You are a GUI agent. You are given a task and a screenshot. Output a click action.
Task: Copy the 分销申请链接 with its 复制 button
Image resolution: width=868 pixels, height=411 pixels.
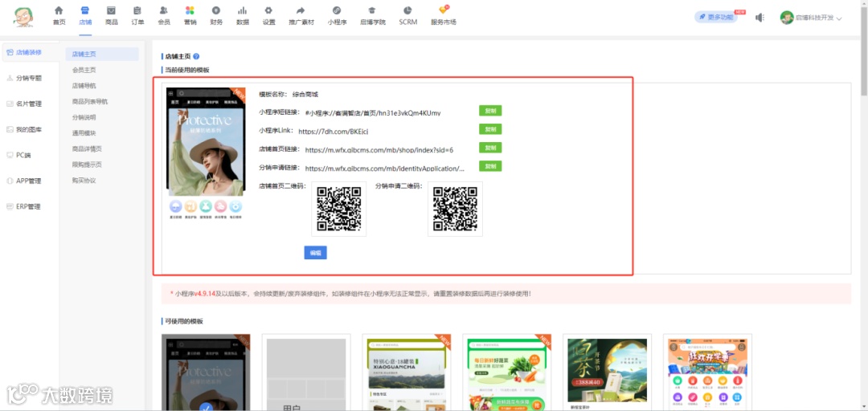490,166
